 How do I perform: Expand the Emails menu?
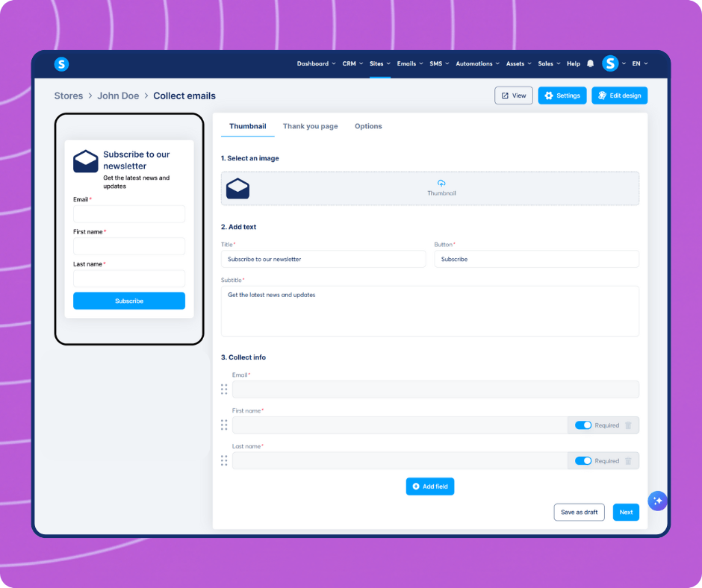410,63
